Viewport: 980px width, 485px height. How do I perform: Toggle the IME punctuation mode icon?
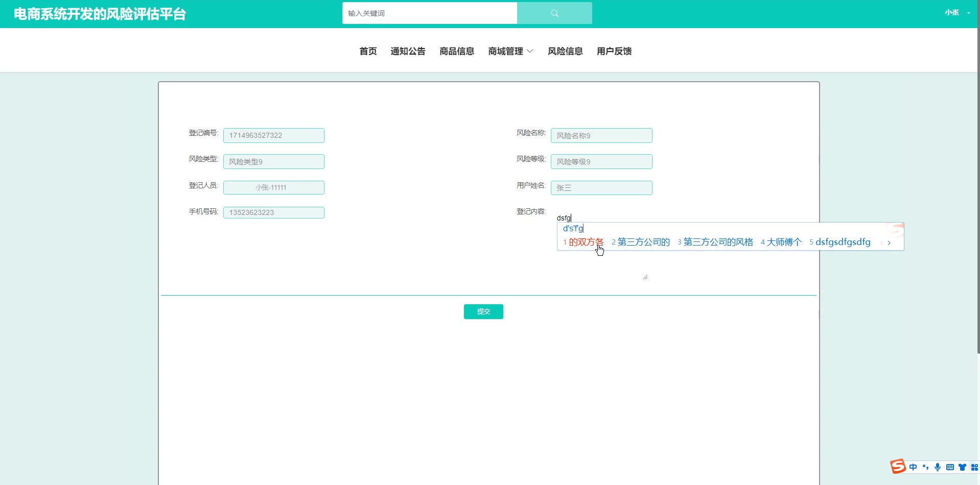coord(925,467)
